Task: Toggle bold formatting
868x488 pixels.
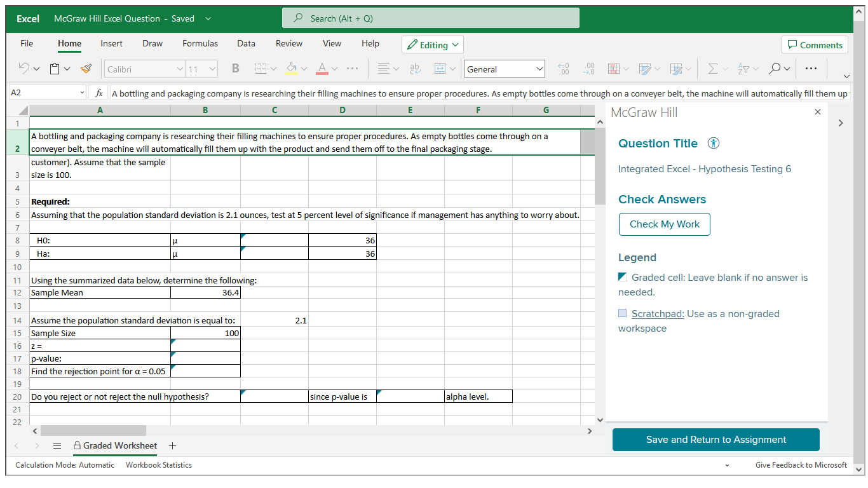Action: 234,68
